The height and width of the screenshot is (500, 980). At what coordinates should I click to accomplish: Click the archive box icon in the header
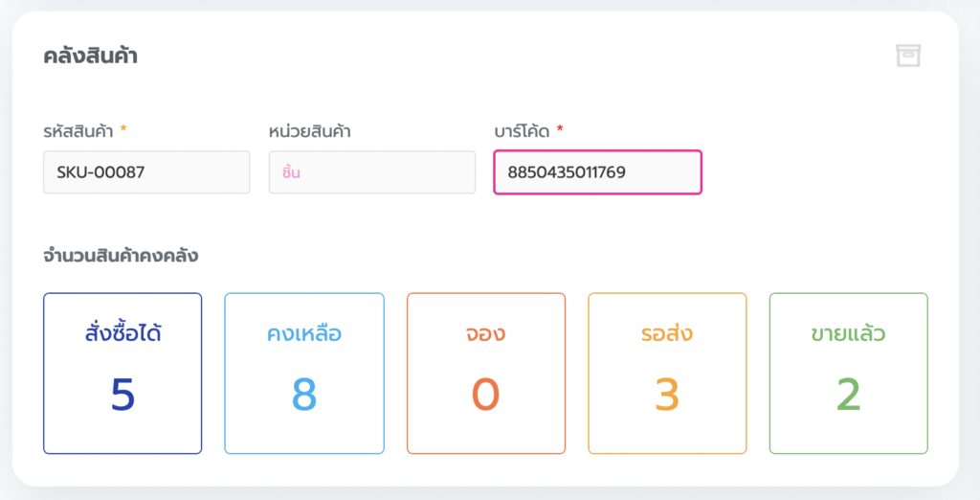coord(907,56)
